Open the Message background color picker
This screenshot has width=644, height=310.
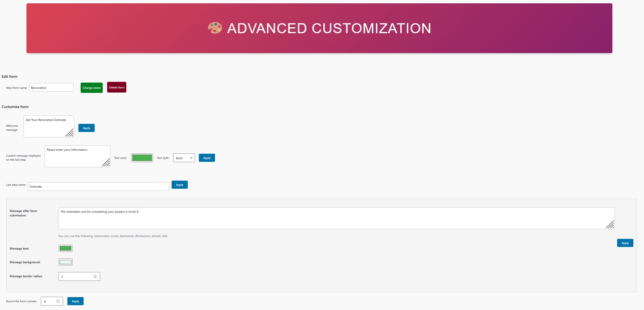coord(66,262)
